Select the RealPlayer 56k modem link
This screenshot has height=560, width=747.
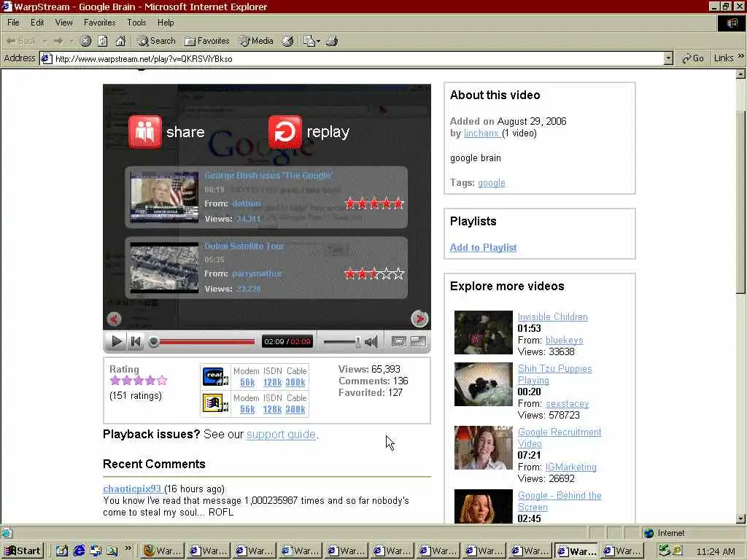(247, 382)
